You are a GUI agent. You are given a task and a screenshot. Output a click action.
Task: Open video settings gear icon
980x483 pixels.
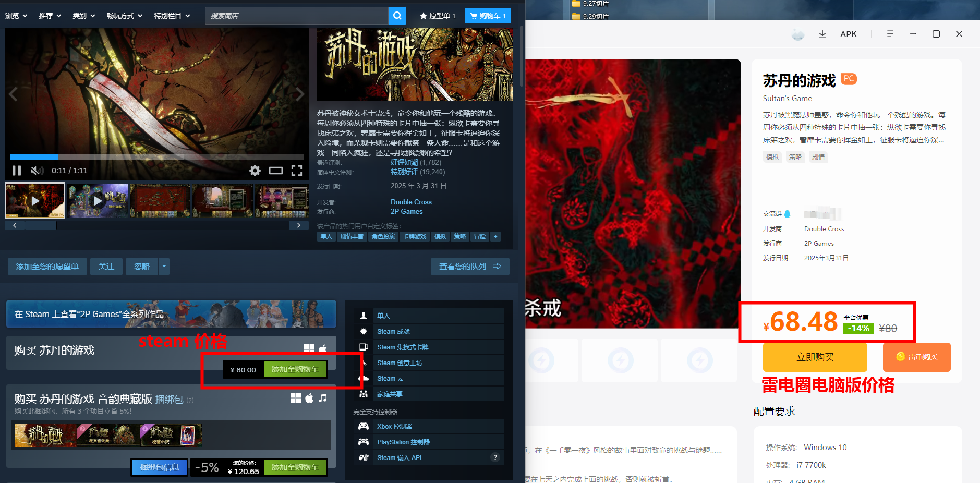pos(255,171)
